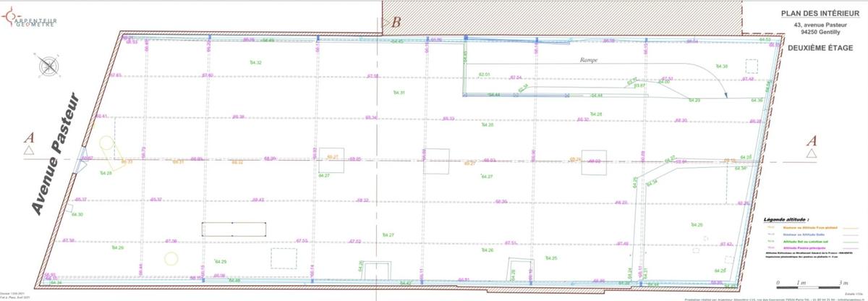Click the dashed square near bottom left
Screen dimensions: 868x301
284,258
